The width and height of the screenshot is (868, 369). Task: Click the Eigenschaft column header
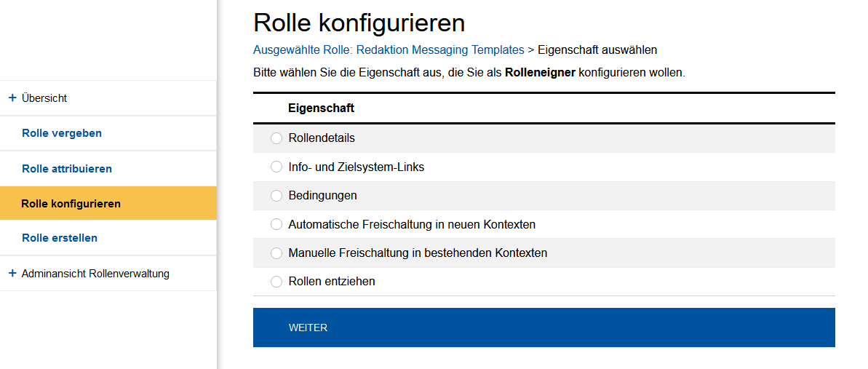321,108
